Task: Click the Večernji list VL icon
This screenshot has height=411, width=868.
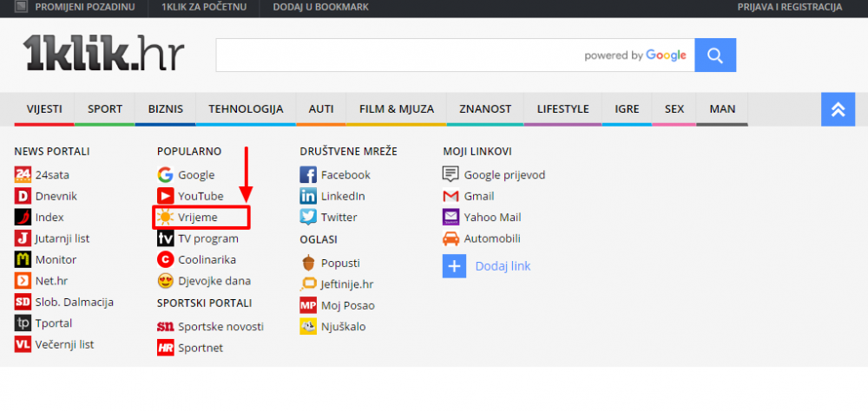Action: (23, 344)
